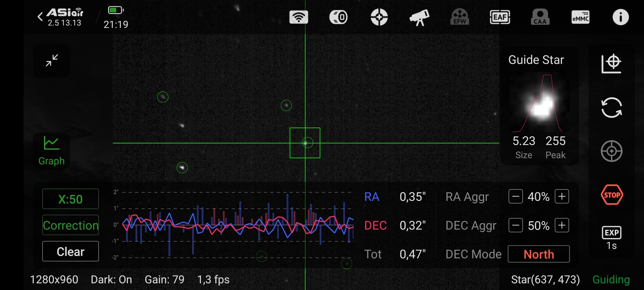Open the eMMC storage icon
Viewport: 644px width, 290px height.
[580, 17]
